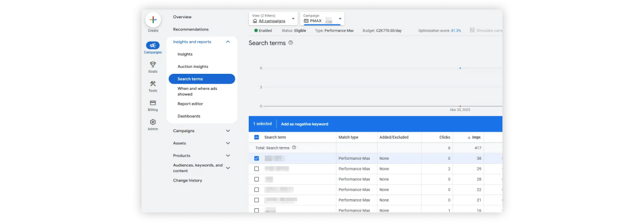Viewport: 644px width, 222px height.
Task: Check the row with 29 impressions
Action: tap(256, 169)
